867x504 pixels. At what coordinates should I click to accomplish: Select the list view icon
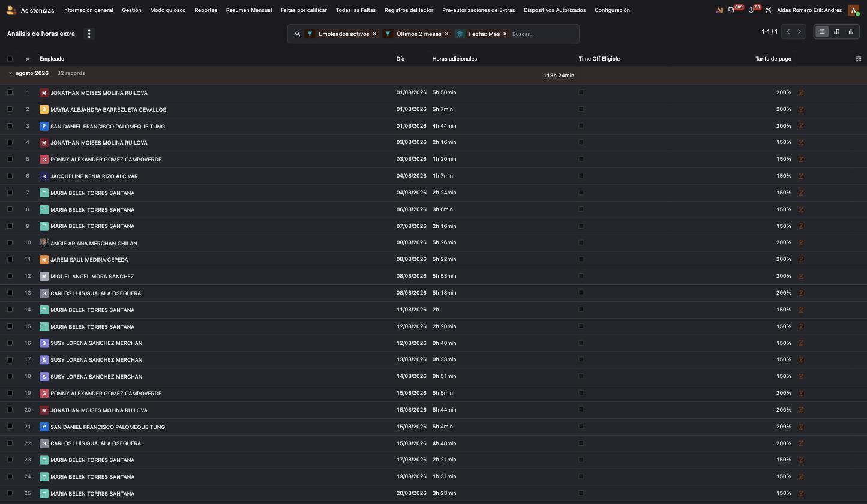tap(822, 32)
